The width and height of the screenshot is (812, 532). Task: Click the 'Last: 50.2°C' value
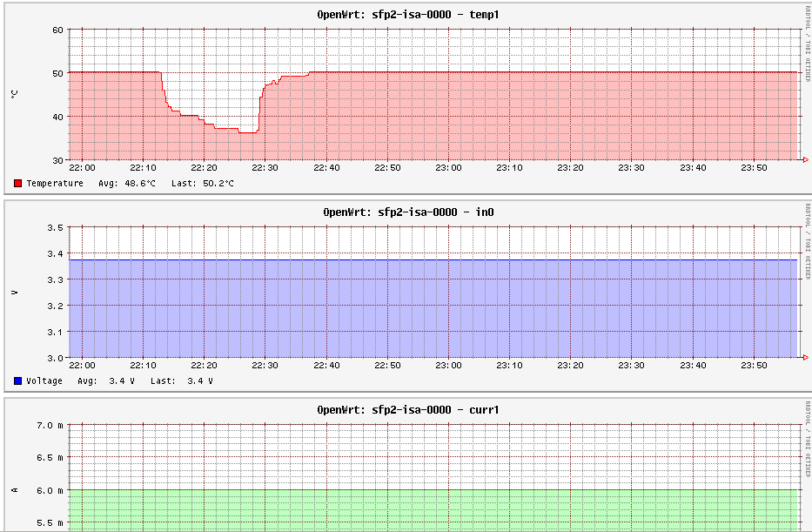[203, 184]
